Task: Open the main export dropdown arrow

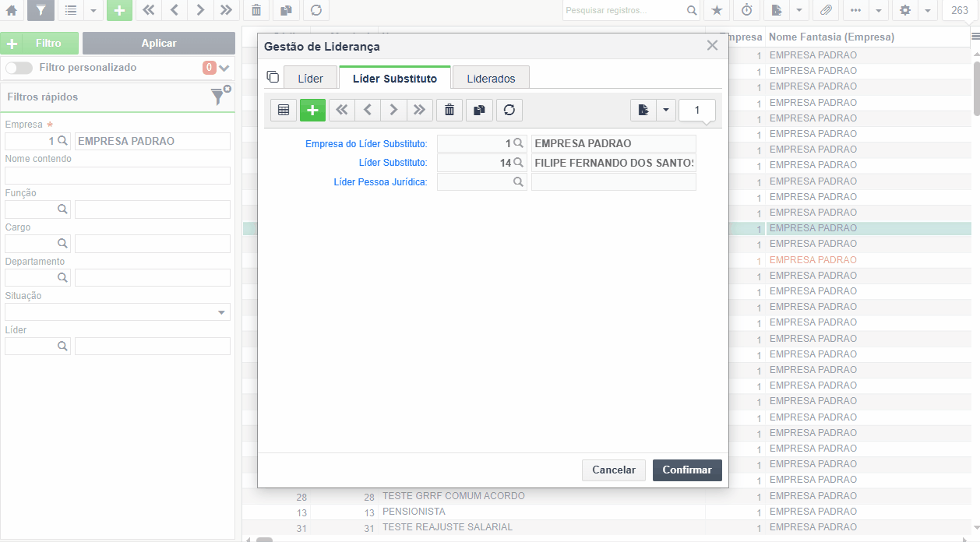Action: [799, 10]
